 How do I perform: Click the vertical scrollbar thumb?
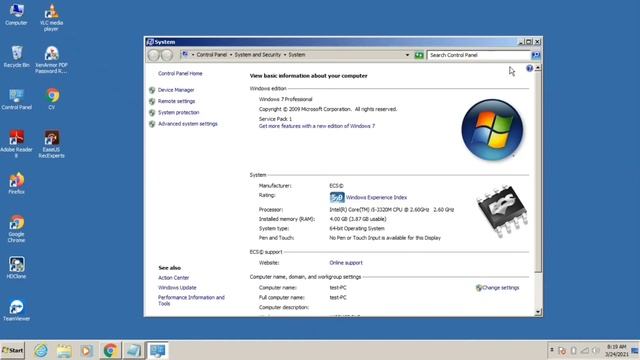pyautogui.click(x=538, y=171)
